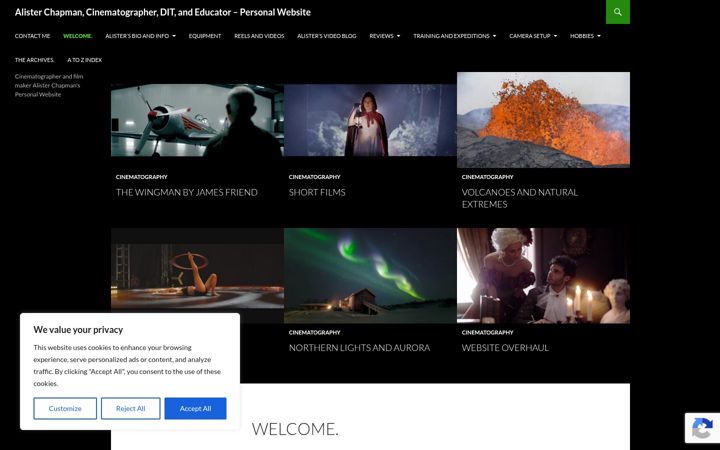Viewport: 720px width, 450px height.
Task: Click the erupting volcano thumbnail
Action: 543,120
